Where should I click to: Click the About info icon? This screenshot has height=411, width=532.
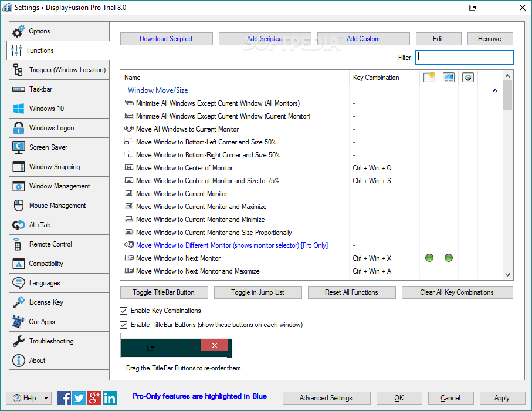19,361
